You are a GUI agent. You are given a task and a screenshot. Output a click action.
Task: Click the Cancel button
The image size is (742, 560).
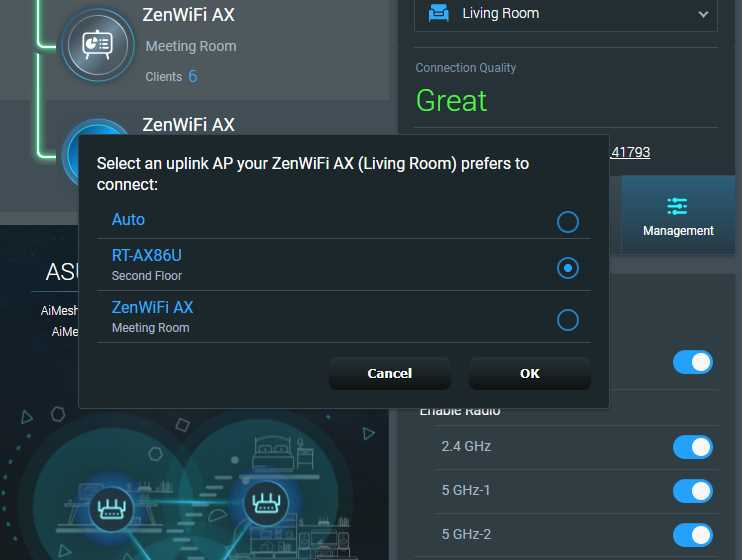[390, 373]
